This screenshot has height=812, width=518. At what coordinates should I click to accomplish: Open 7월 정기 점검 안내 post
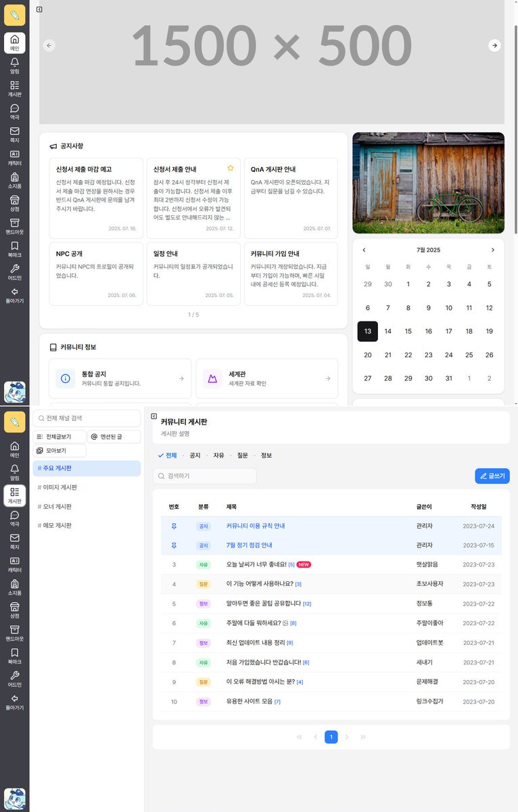(x=250, y=545)
